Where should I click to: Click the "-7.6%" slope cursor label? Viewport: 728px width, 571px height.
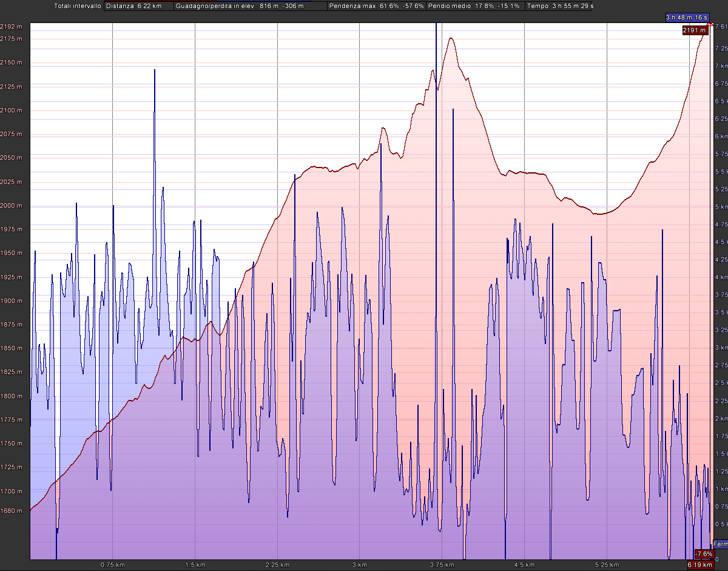[704, 554]
